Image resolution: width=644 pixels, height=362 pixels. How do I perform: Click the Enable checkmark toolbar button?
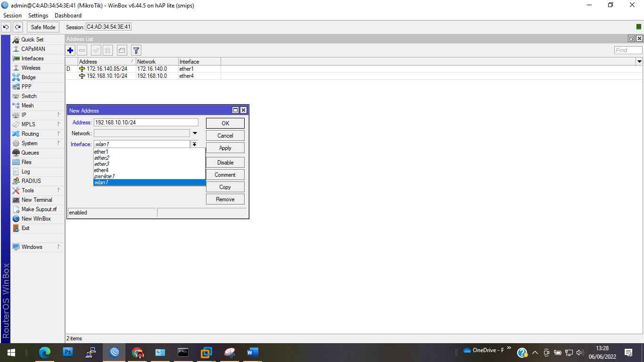(96, 50)
